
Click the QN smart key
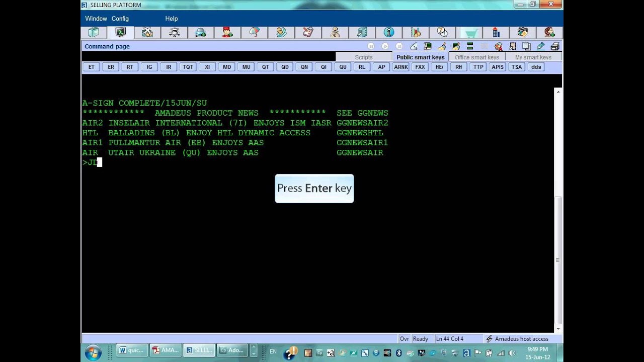pyautogui.click(x=304, y=67)
